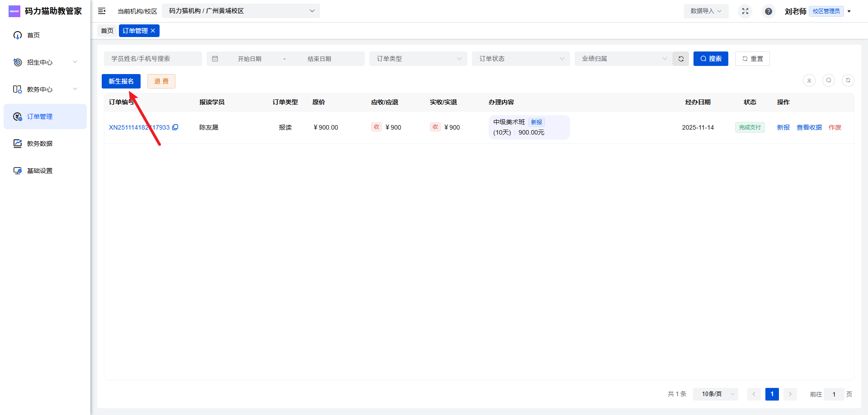Click the download export icon above table

809,80
